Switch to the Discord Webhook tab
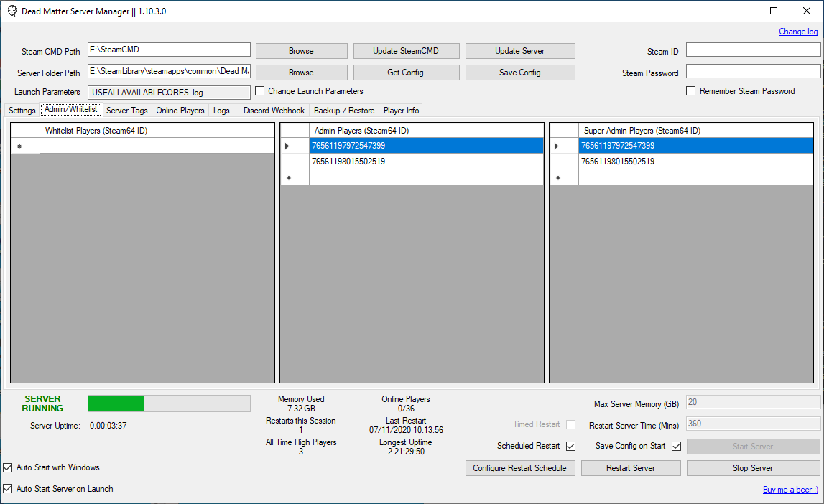 coord(274,110)
